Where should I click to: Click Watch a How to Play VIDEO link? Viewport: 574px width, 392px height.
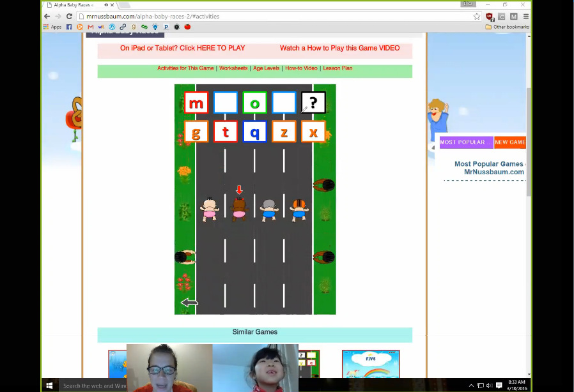[x=339, y=48]
